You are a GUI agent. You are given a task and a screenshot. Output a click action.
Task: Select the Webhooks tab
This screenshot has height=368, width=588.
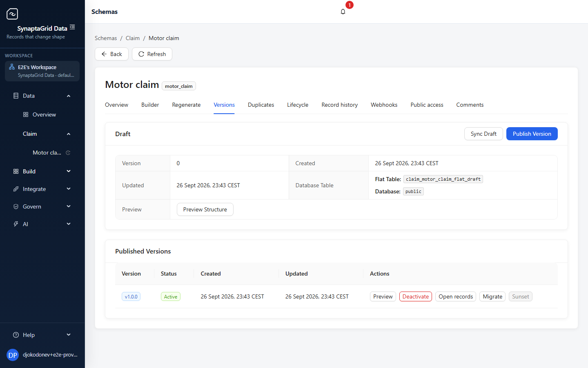click(x=384, y=105)
